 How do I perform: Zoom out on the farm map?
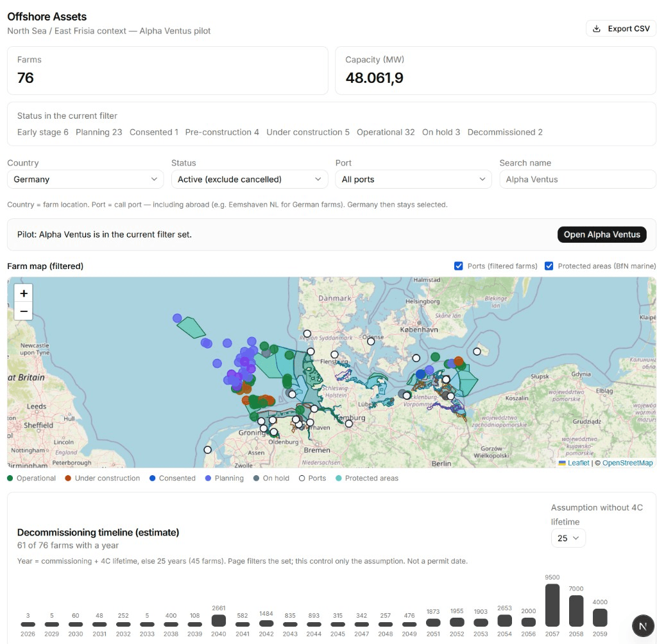click(x=24, y=311)
